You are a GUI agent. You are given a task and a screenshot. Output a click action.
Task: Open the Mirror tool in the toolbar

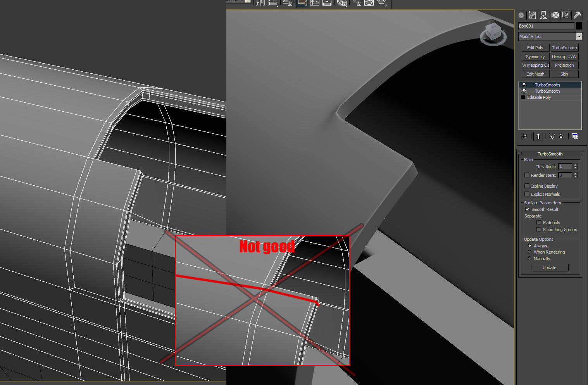pos(260,3)
